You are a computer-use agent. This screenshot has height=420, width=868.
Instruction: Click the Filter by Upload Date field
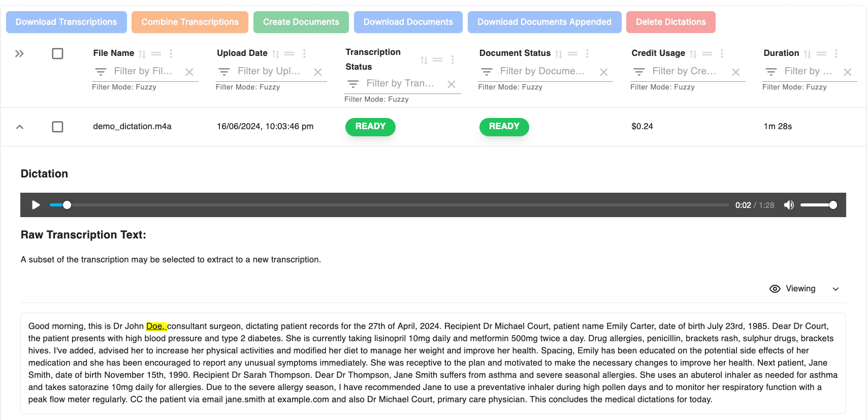[x=269, y=71]
